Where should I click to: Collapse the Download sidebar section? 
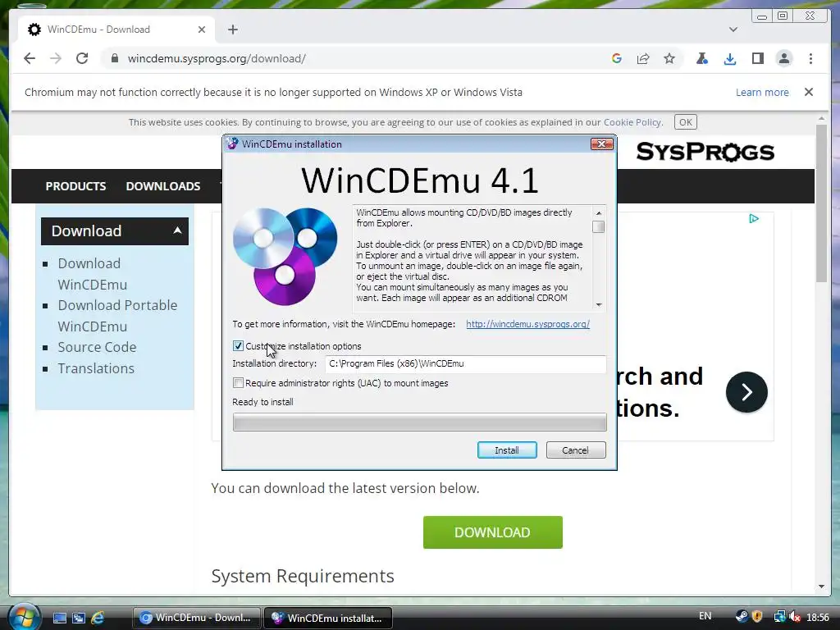pos(177,231)
